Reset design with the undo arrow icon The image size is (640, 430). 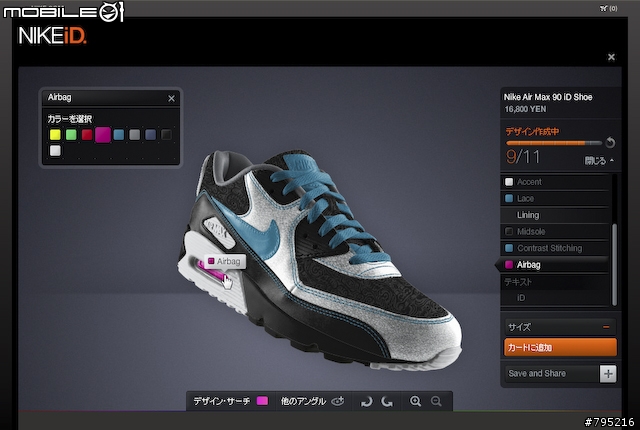click(610, 142)
